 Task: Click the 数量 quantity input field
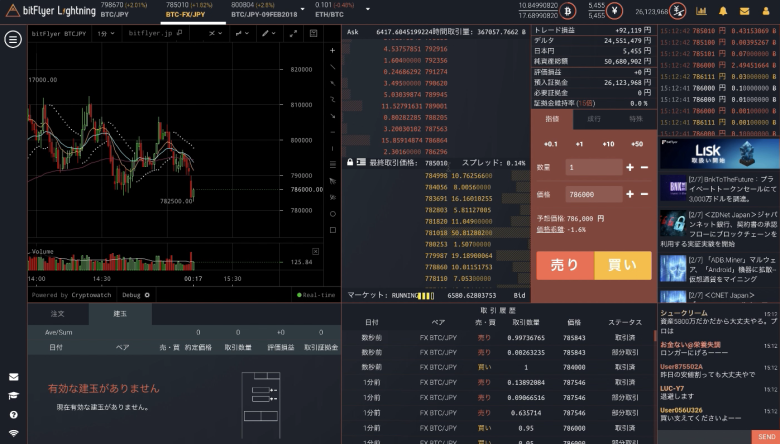click(x=594, y=168)
